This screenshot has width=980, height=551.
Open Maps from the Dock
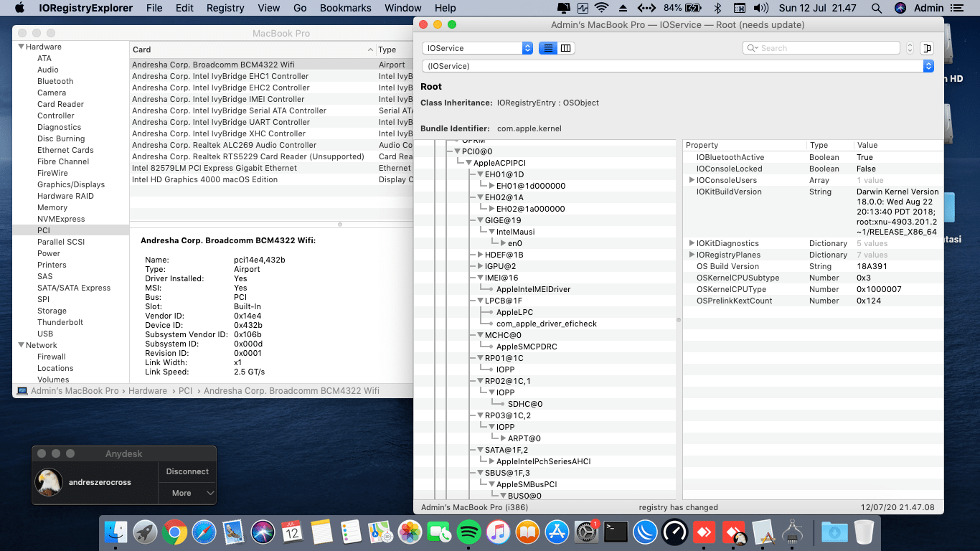coord(380,532)
